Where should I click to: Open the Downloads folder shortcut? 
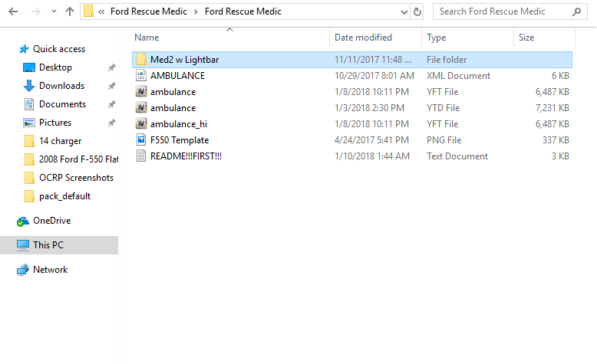[x=61, y=86]
